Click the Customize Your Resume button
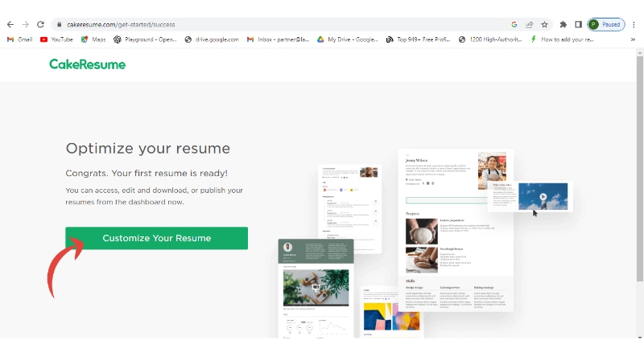644x361 pixels. [x=156, y=238]
